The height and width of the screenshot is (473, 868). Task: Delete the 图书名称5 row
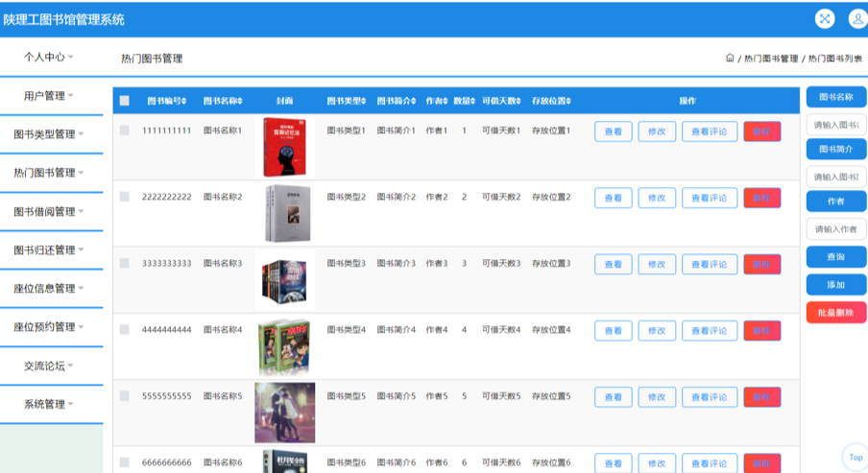pyautogui.click(x=761, y=397)
